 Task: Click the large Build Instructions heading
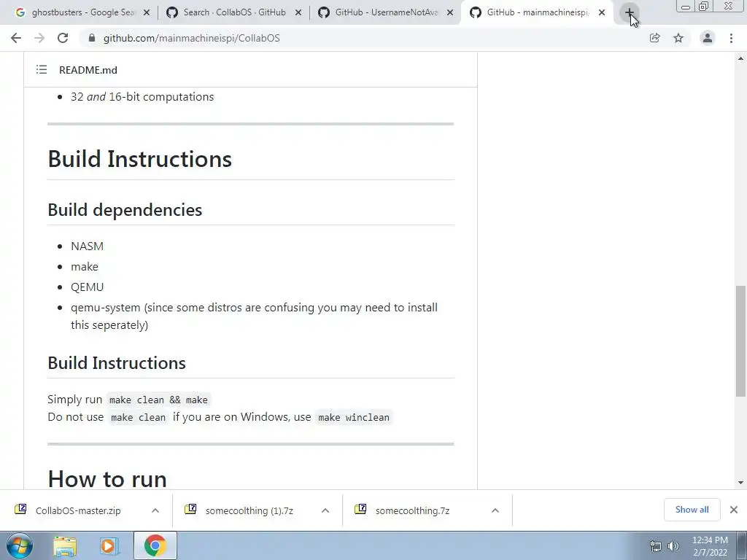click(139, 159)
